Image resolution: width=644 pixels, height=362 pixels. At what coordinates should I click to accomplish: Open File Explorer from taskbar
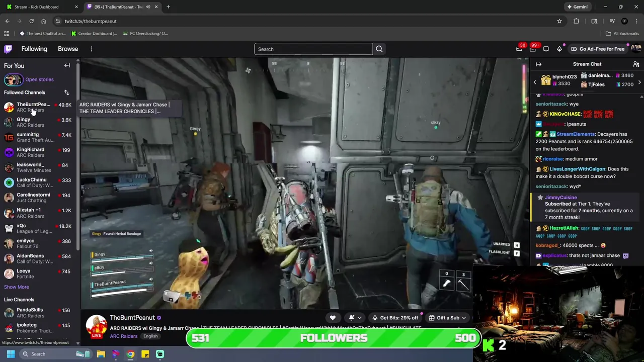tap(101, 354)
